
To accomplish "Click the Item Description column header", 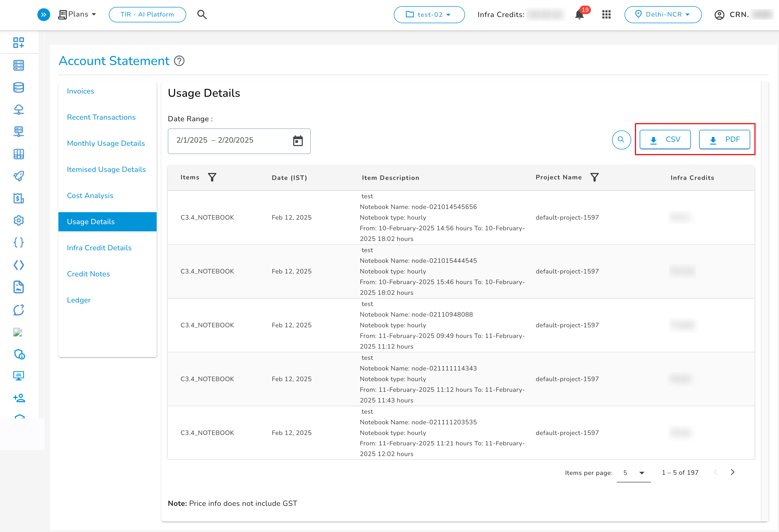I will coord(391,178).
